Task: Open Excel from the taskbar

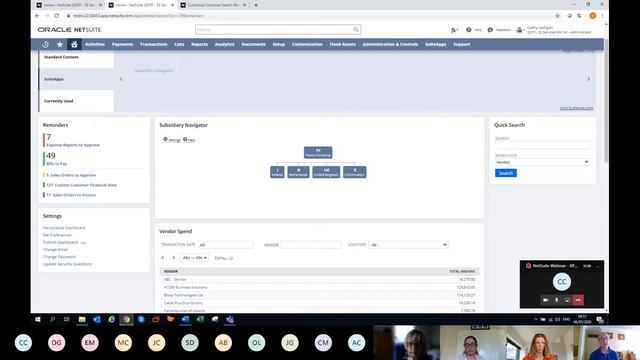Action: (x=200, y=319)
